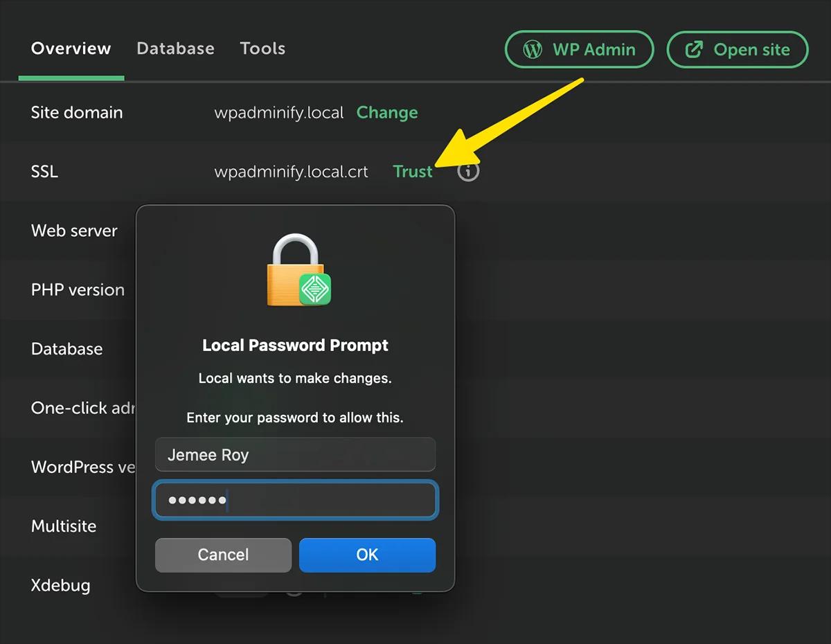
Task: Click the WordPress logo inside WP Admin button
Action: (x=532, y=49)
